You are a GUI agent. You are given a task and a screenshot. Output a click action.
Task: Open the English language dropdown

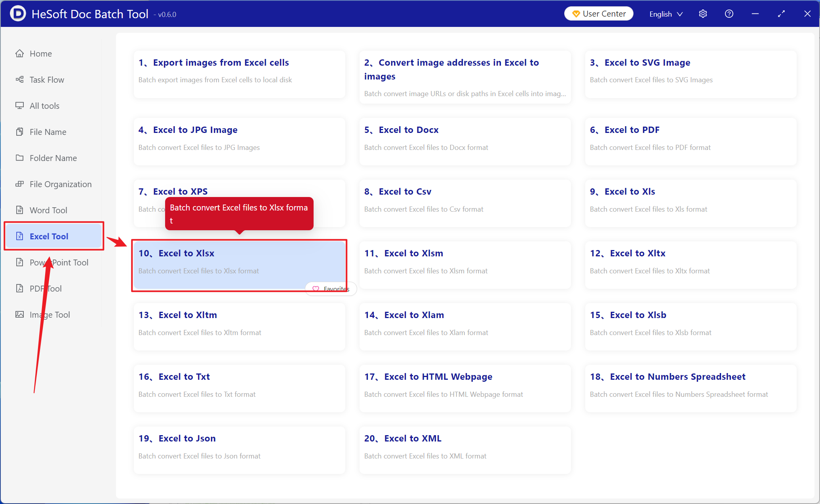(666, 14)
